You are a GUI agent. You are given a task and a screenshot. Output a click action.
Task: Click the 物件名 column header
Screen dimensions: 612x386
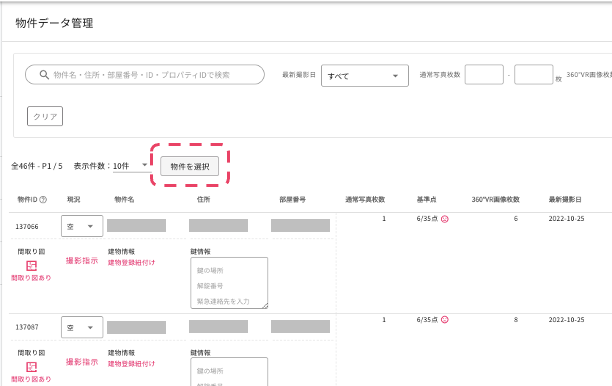124,199
